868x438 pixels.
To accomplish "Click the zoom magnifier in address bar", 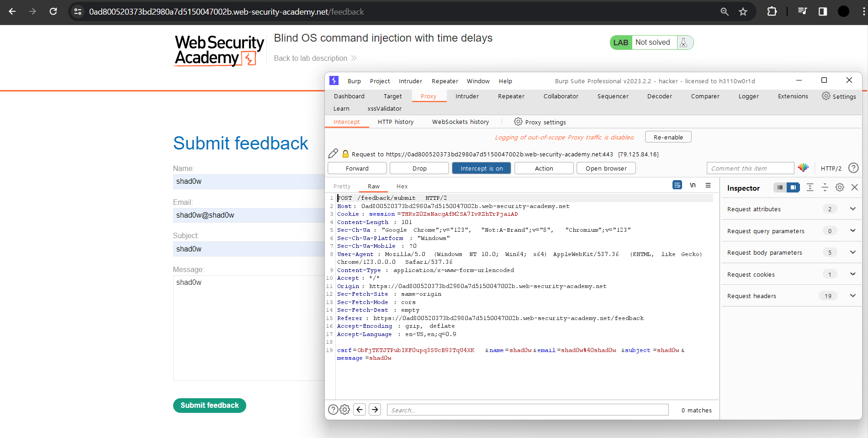I will coord(725,12).
